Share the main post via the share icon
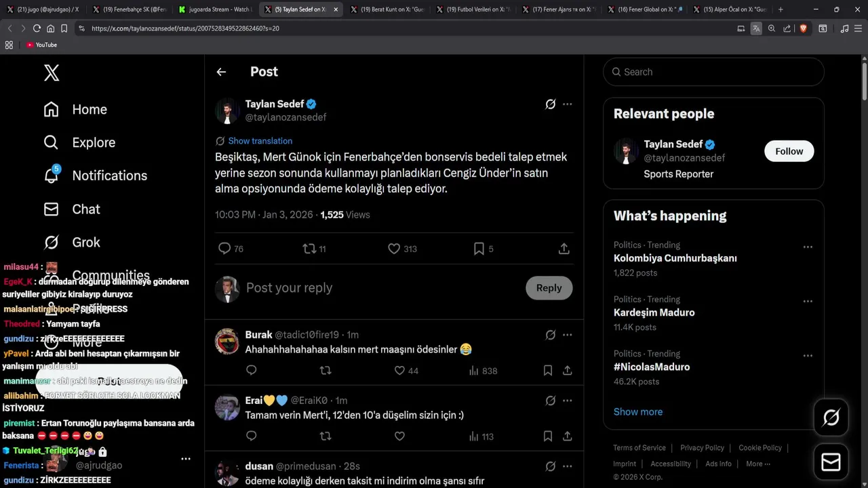868x488 pixels. point(564,249)
